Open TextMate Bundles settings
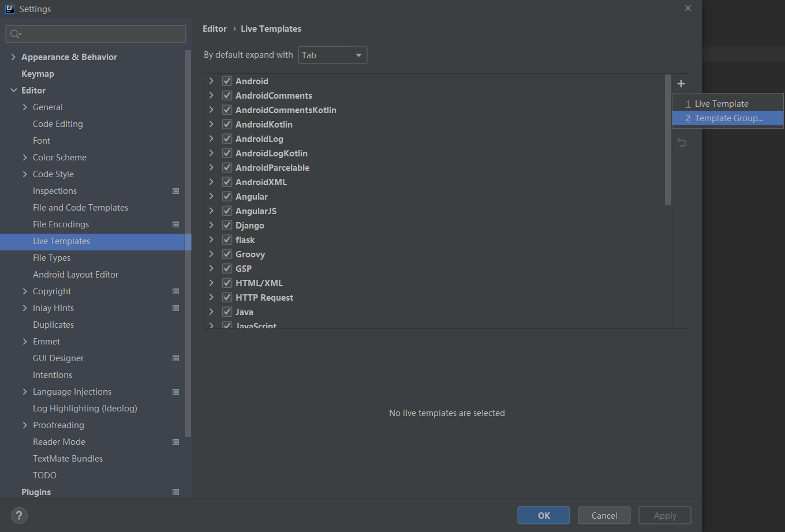Viewport: 785px width, 532px height. (x=68, y=459)
